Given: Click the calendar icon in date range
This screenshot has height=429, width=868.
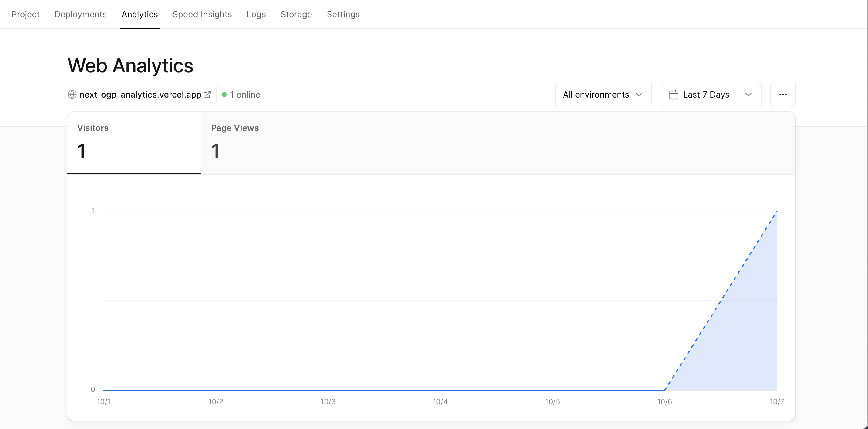Looking at the screenshot, I should (674, 95).
